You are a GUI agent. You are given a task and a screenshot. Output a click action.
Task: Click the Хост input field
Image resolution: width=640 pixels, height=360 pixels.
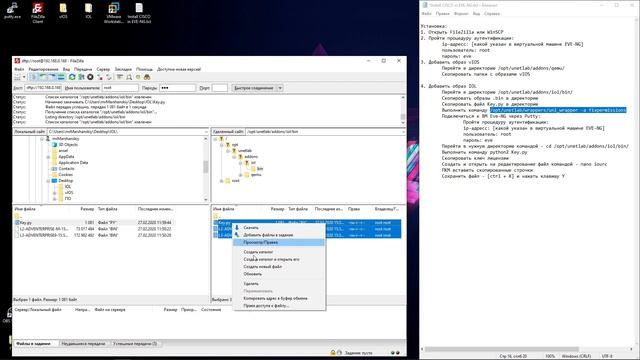[43, 88]
